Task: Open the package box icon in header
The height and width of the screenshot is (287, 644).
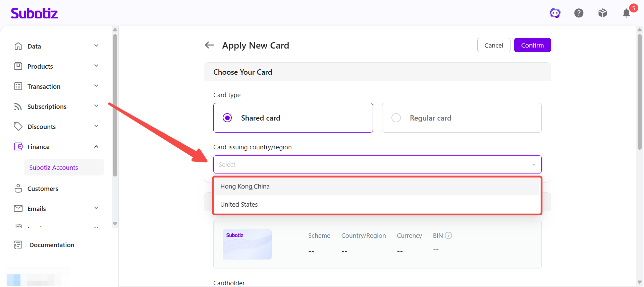Action: (x=603, y=13)
